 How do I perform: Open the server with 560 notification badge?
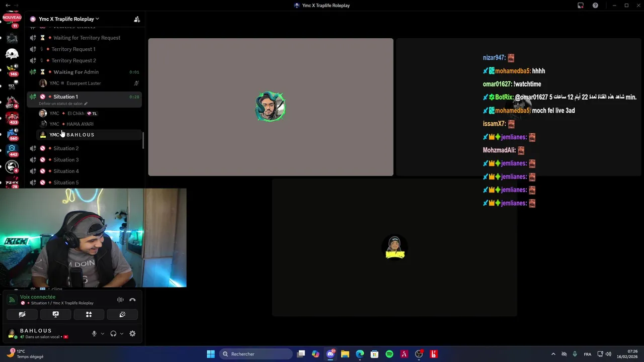coord(13,134)
